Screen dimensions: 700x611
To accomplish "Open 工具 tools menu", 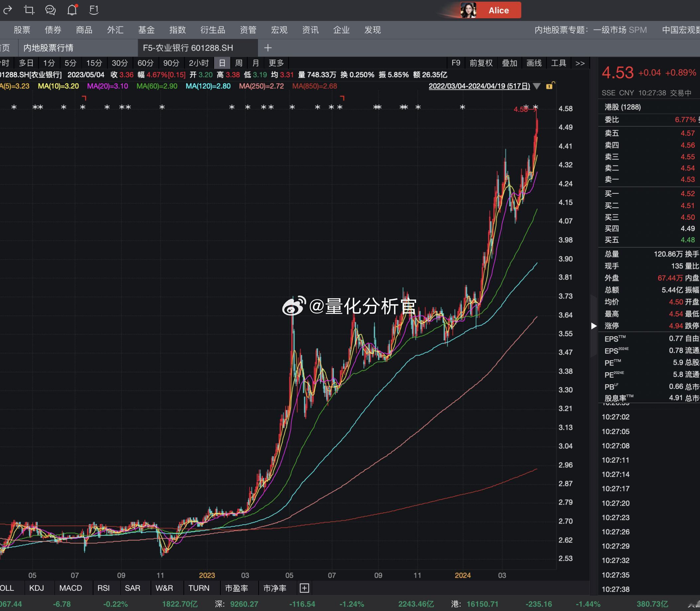I will (558, 63).
